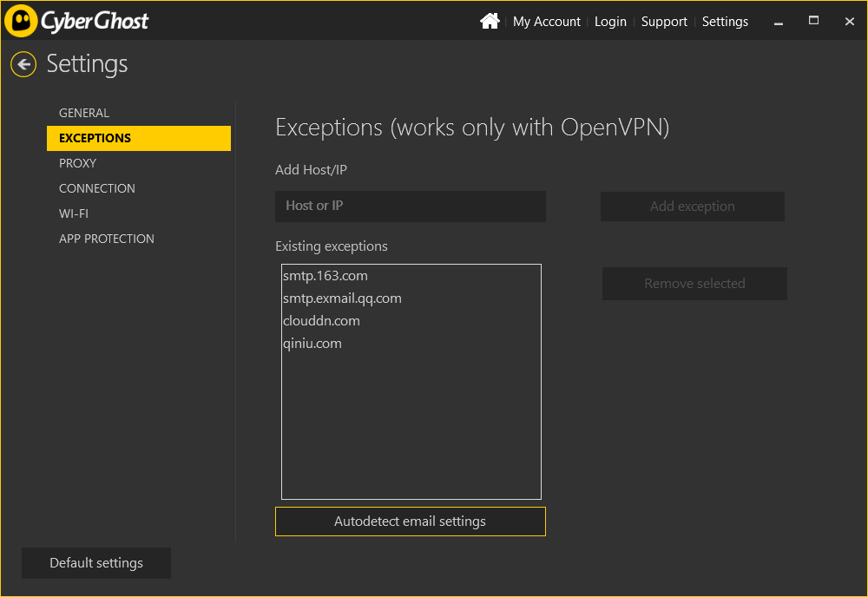Open the Support menu item
Screen dimensions: 868x597
click(664, 22)
